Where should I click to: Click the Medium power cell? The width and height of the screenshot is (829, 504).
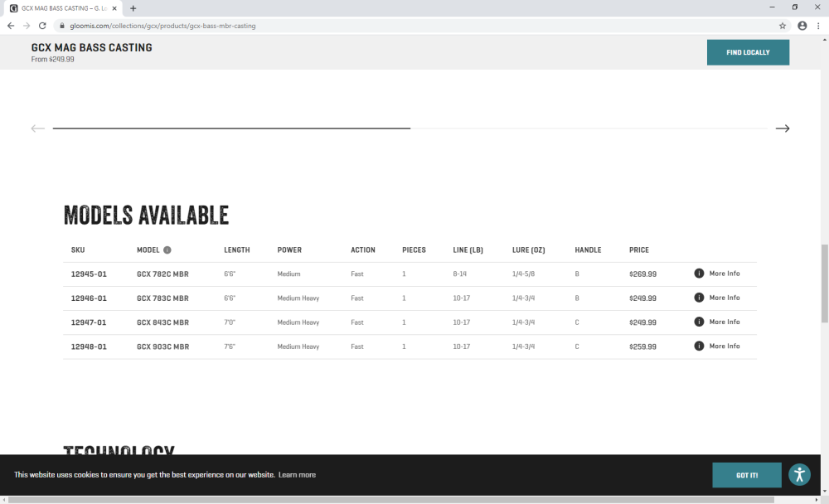(x=288, y=274)
